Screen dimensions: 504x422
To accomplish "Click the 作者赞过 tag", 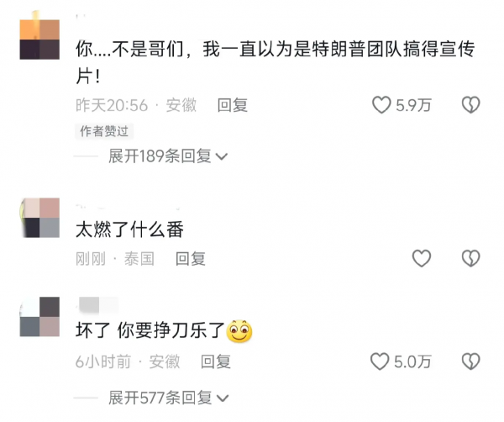I will 104,131.
